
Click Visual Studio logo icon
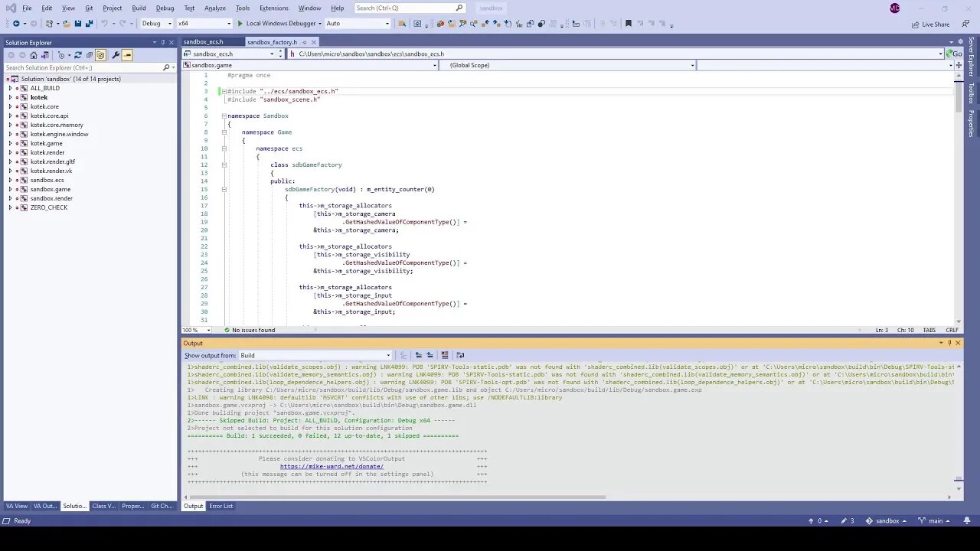click(x=10, y=8)
